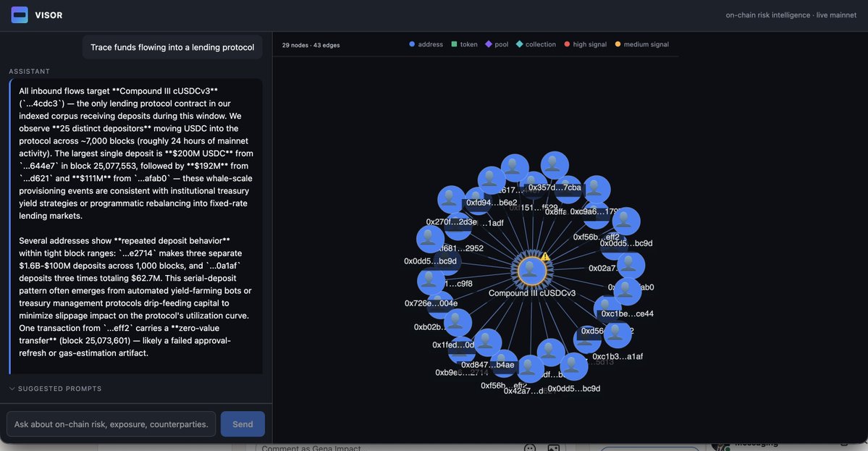Click the Send button
The height and width of the screenshot is (451, 868).
pos(243,424)
